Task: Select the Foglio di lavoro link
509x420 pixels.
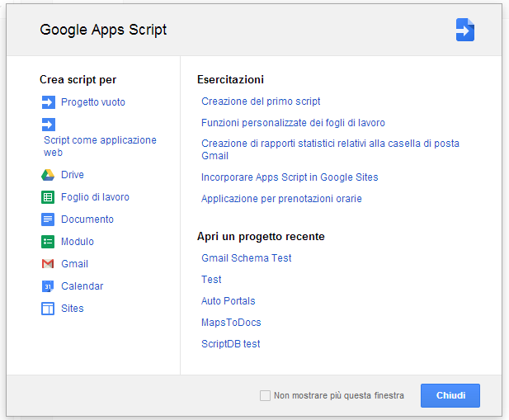Action: coord(95,197)
